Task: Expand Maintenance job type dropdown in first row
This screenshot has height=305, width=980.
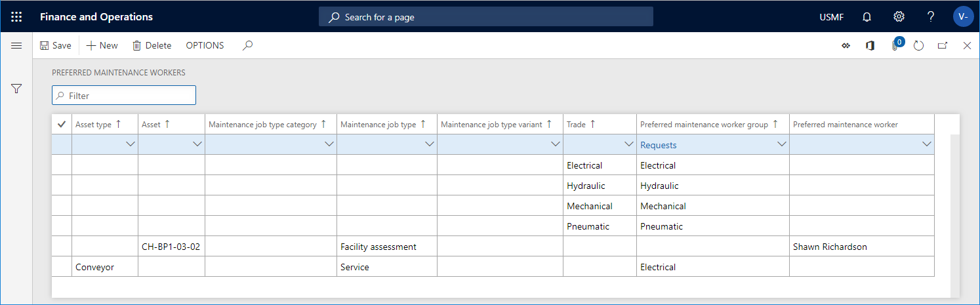Action: [x=430, y=144]
